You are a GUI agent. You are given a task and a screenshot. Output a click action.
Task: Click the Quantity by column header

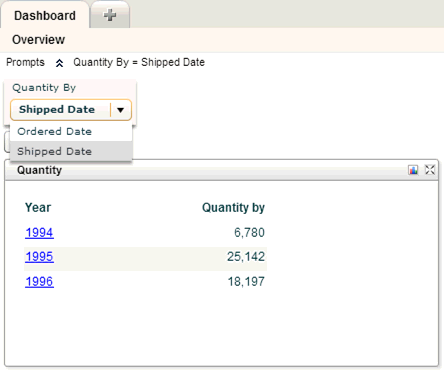233,207
